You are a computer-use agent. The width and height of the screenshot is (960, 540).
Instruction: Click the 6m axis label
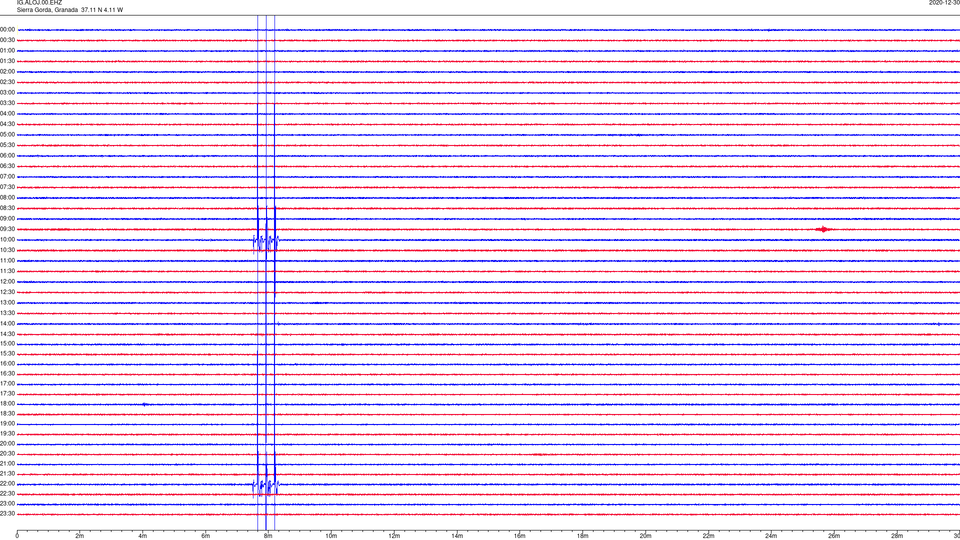(206, 536)
